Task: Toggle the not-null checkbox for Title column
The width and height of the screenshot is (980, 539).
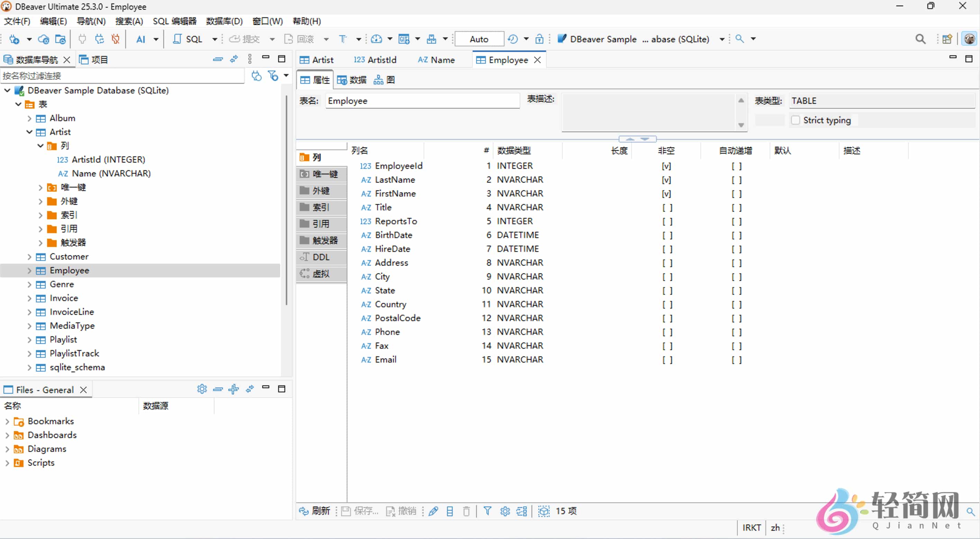Action: pyautogui.click(x=666, y=207)
